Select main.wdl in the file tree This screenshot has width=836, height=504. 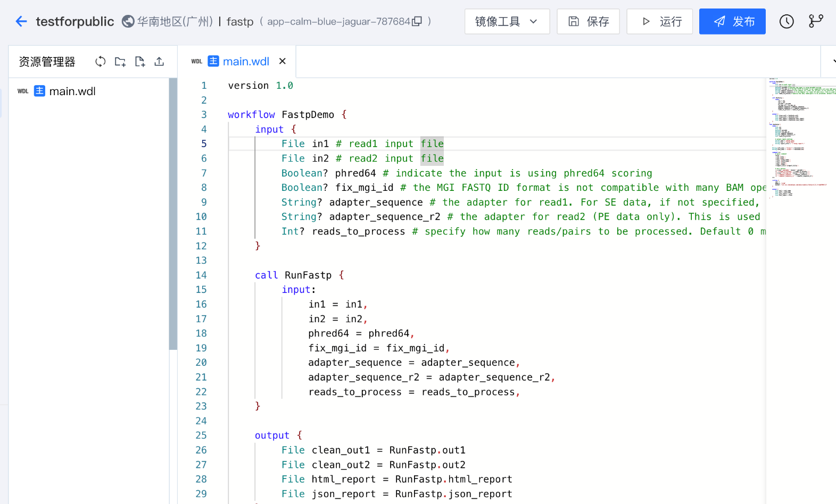pos(72,91)
